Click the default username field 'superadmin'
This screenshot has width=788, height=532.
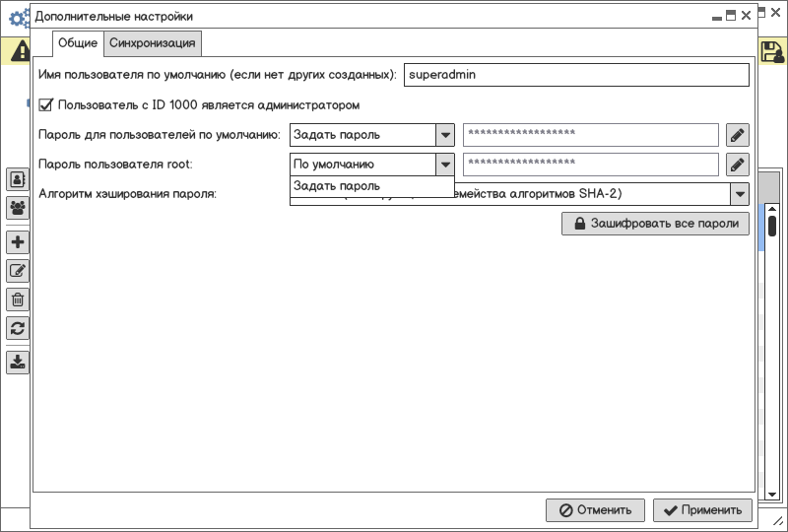576,75
